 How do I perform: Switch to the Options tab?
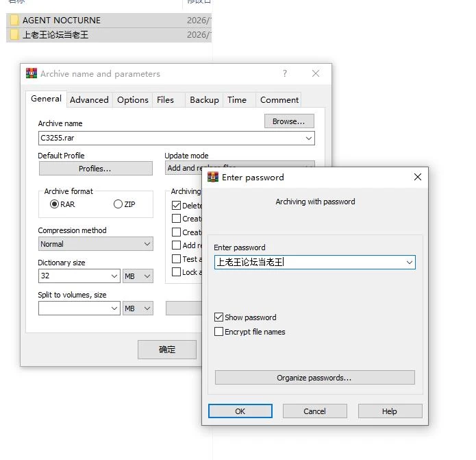(133, 100)
